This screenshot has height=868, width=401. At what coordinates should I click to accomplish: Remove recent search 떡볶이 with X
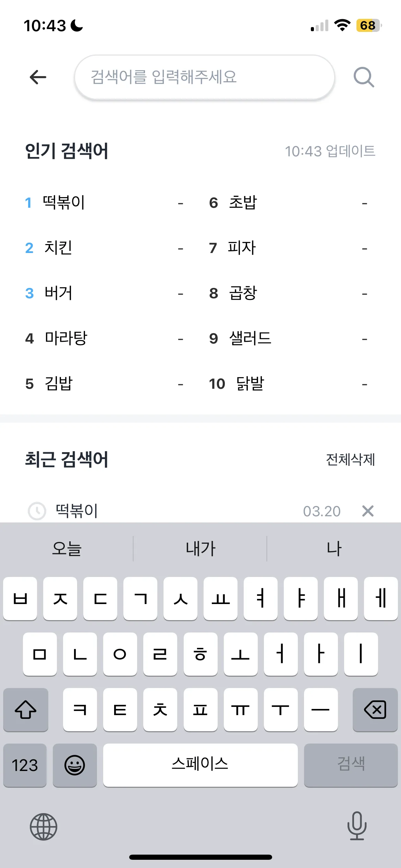(368, 511)
